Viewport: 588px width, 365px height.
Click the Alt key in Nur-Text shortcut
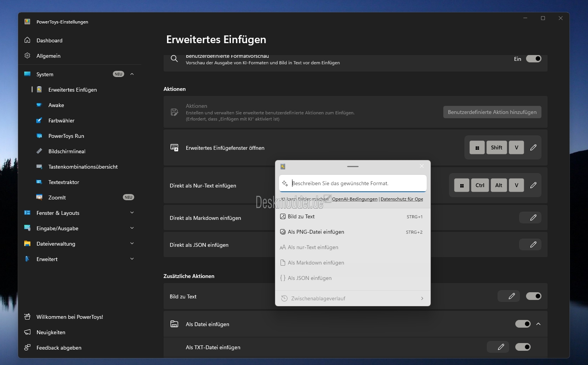pyautogui.click(x=499, y=185)
